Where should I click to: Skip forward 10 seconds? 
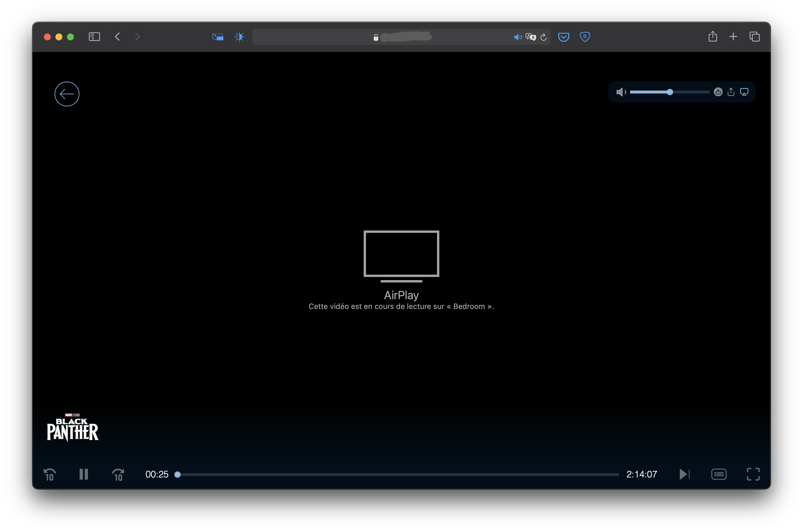click(118, 474)
